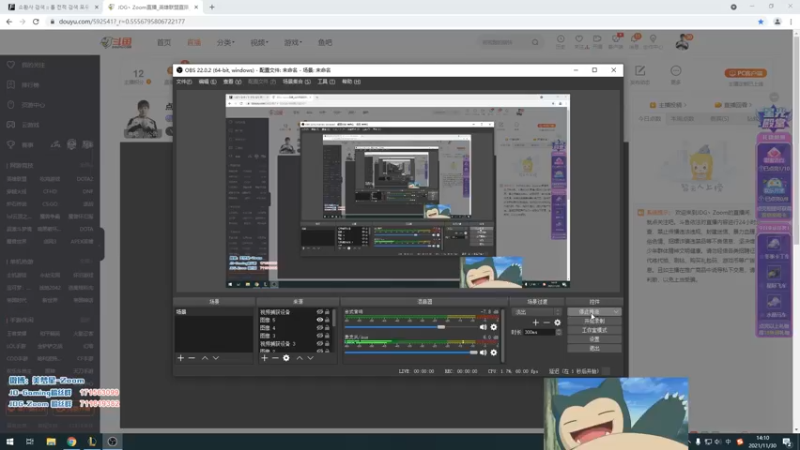Open Chrome from the Windows taskbar
The height and width of the screenshot is (450, 800).
click(x=71, y=441)
